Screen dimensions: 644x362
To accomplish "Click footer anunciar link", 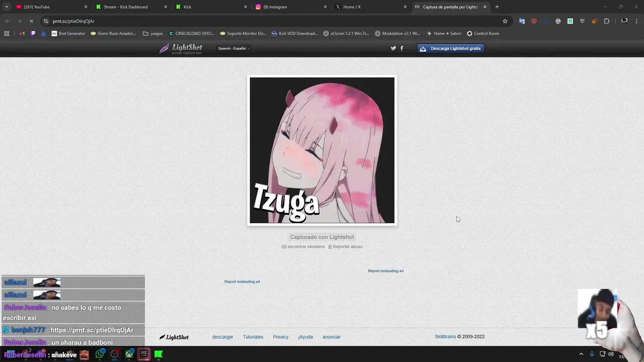I will coord(332,337).
